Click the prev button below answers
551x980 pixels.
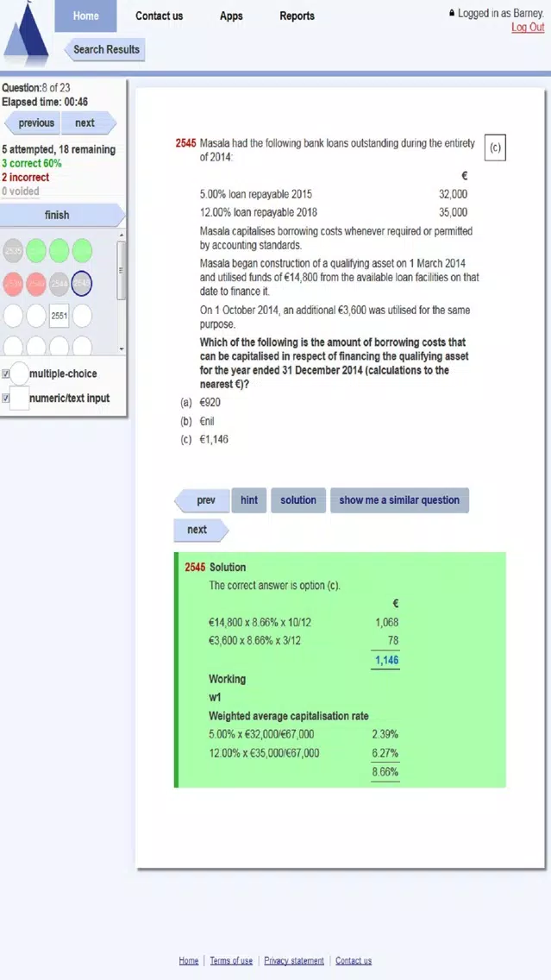(202, 500)
